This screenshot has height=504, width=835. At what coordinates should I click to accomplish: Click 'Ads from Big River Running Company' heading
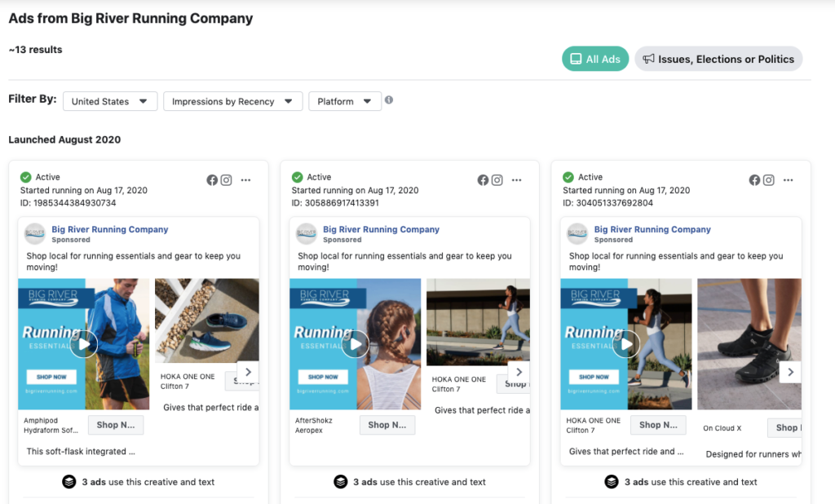click(130, 18)
